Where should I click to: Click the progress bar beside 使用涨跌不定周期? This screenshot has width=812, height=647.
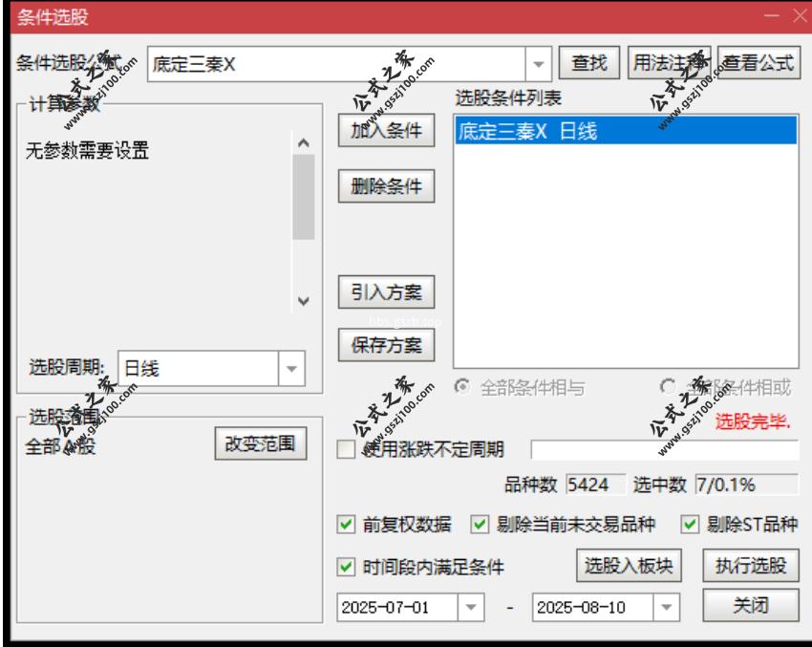point(665,449)
